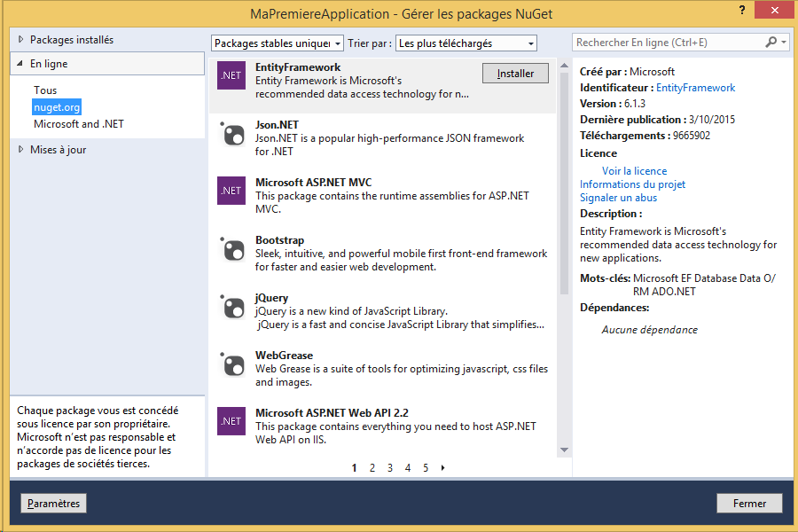Expand the Packages installés section
Viewport: 798px width, 532px height.
pyautogui.click(x=21, y=39)
